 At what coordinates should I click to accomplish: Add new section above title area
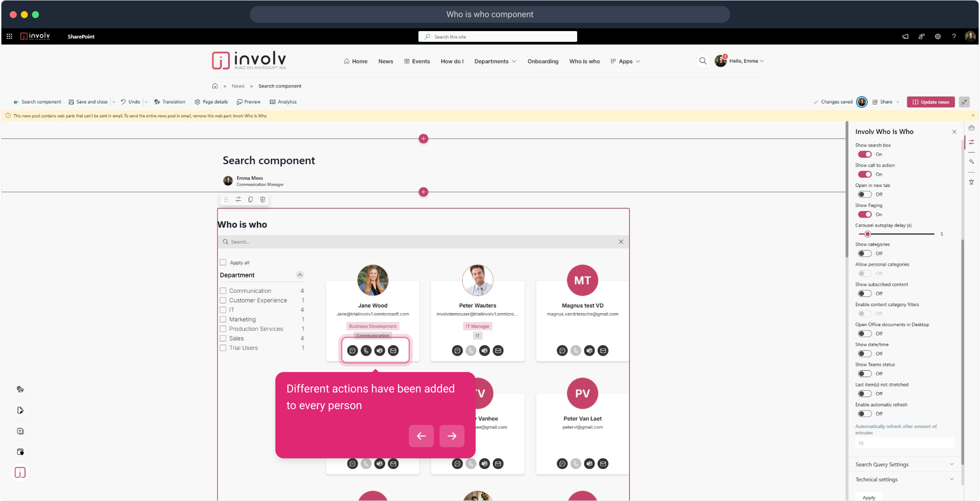(423, 139)
